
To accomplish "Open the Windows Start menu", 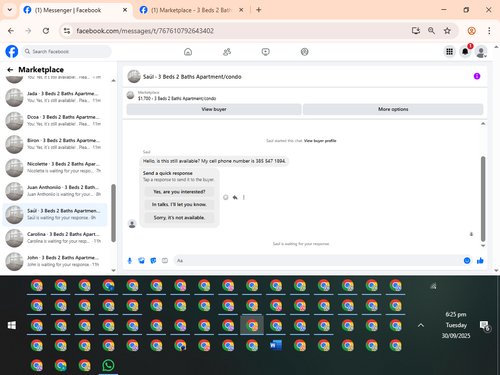I will 12,325.
